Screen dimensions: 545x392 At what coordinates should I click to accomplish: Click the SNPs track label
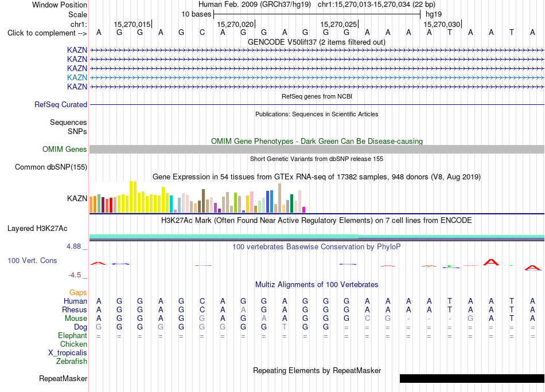77,132
